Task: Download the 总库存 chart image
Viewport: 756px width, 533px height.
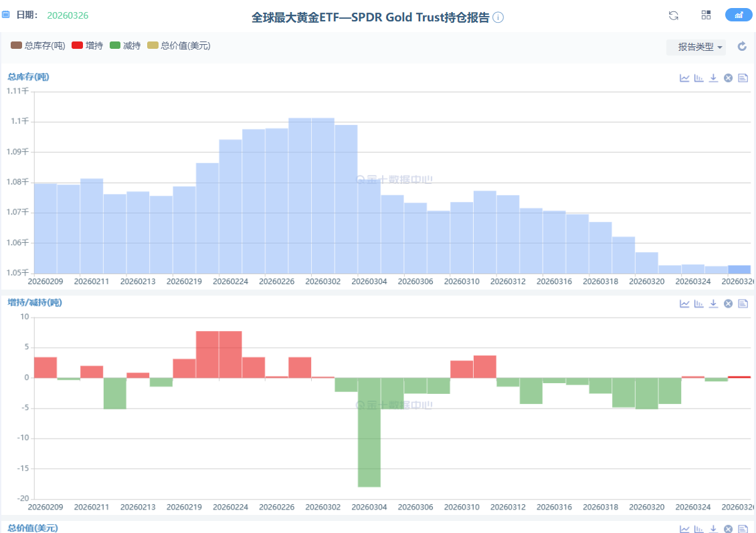Action: tap(714, 78)
